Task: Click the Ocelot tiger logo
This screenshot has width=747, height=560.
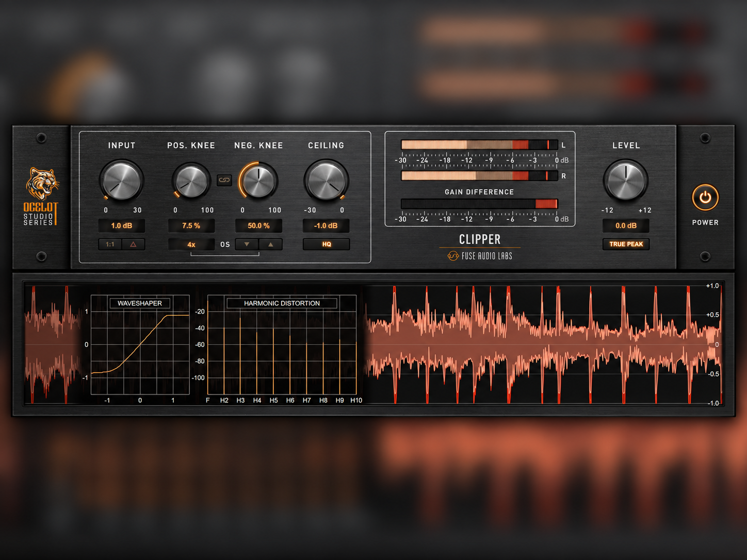Action: (42, 184)
